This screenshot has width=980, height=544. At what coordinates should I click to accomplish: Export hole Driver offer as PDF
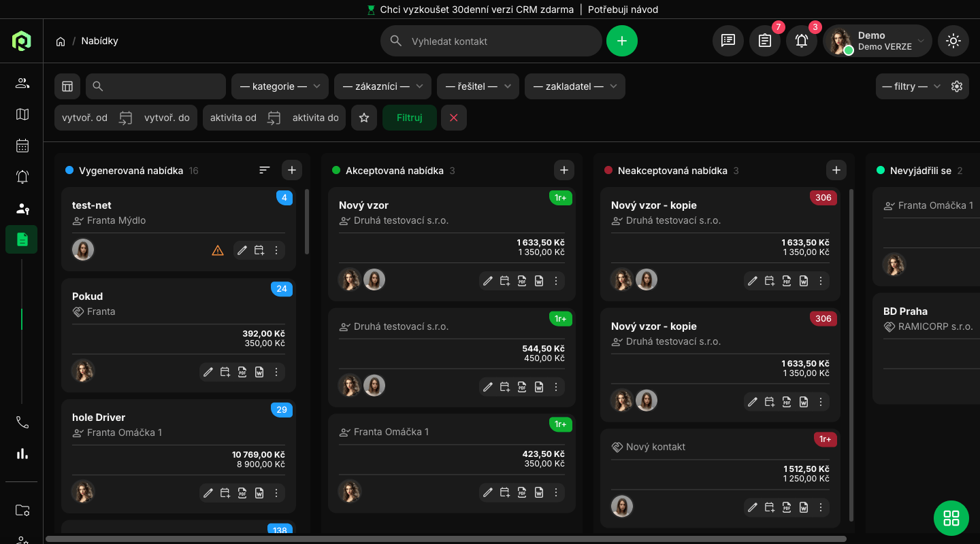pyautogui.click(x=242, y=493)
